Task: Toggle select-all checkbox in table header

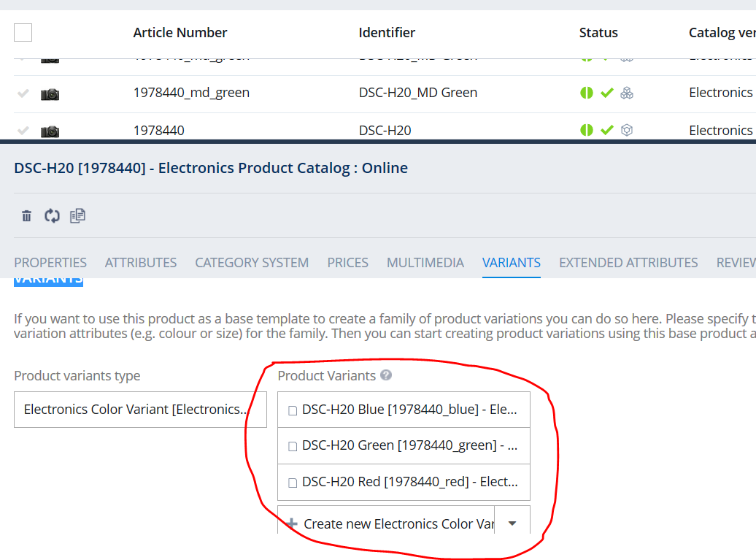Action: click(23, 32)
